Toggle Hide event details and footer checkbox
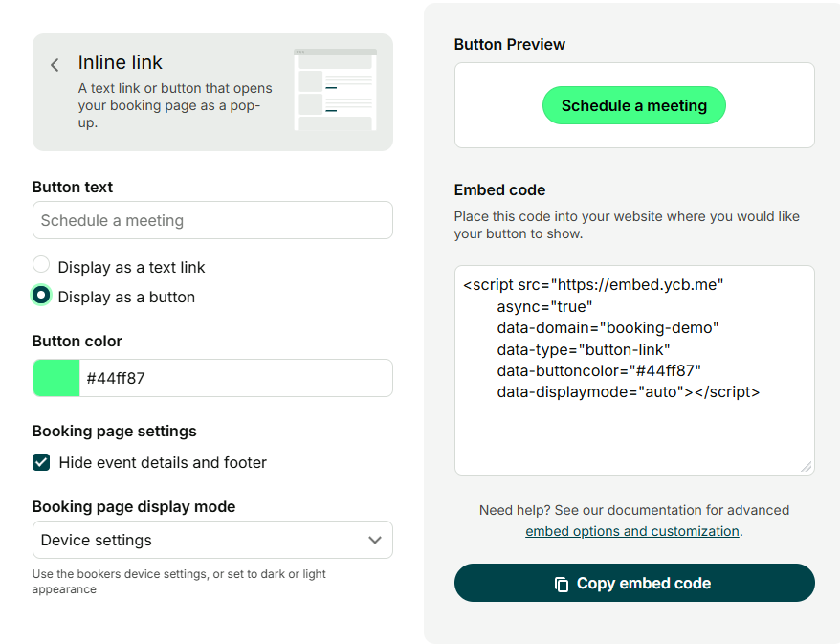The height and width of the screenshot is (644, 840). 41,462
